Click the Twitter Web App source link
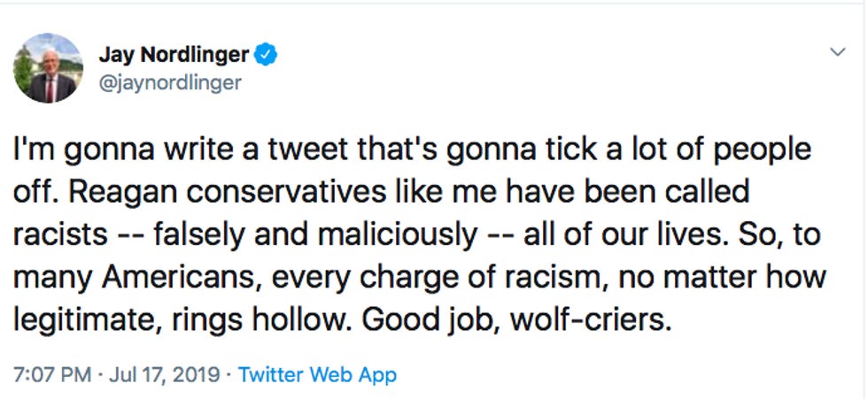The height and width of the screenshot is (399, 868). (317, 374)
